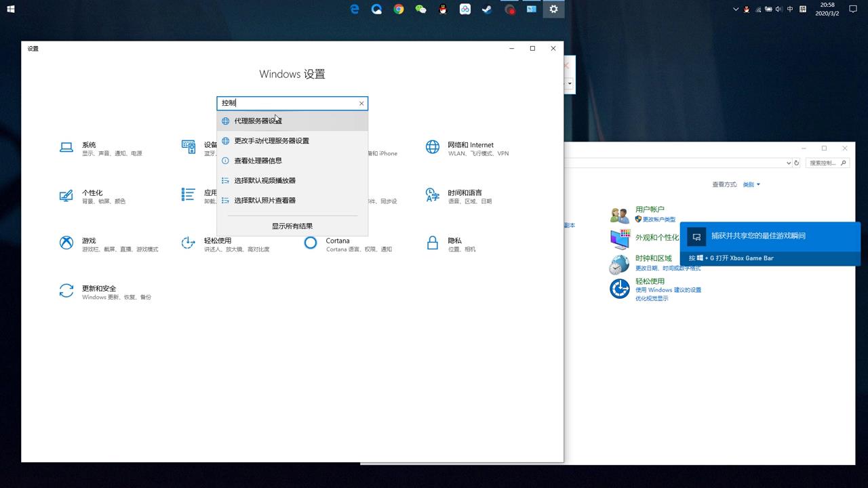The height and width of the screenshot is (488, 868).
Task: Open Google Chrome from the taskbar
Action: point(399,9)
